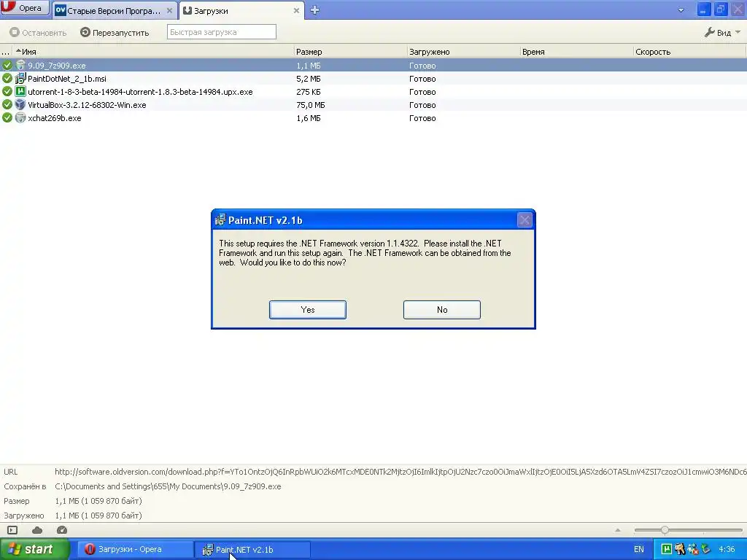Click the Остановить button
Screen dimensions: 747x560
click(38, 32)
